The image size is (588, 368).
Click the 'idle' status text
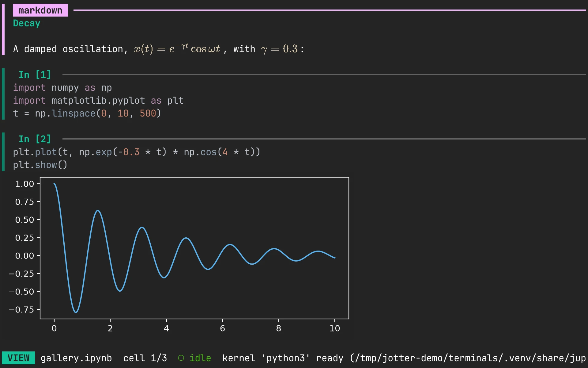200,358
